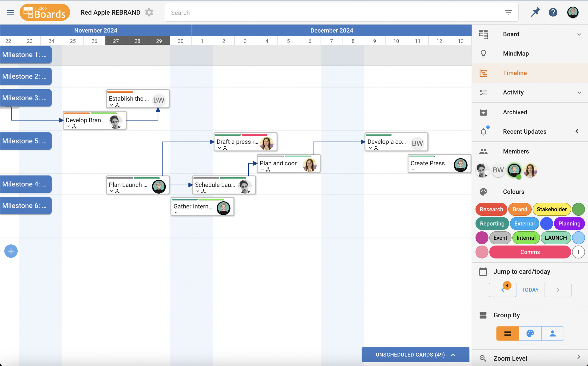This screenshot has width=588, height=366.
Task: Jump to TODAY on the timeline
Action: [530, 290]
